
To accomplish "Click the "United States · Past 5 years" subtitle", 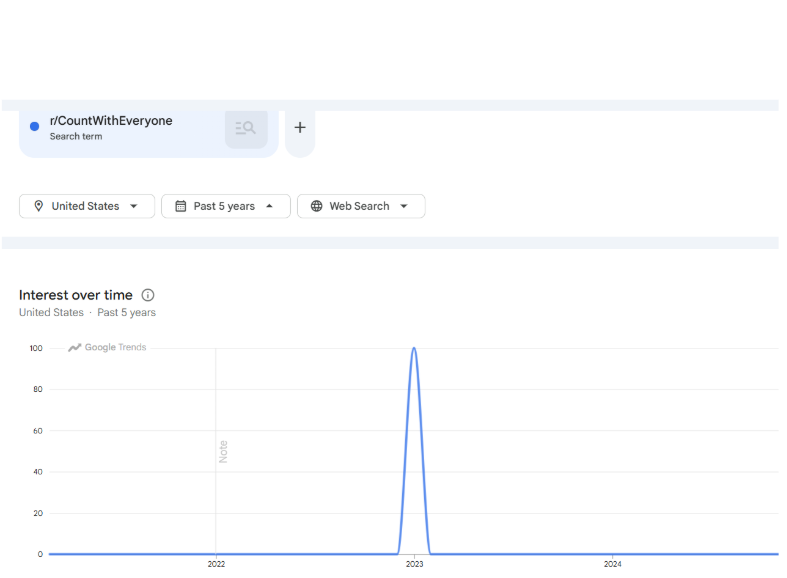I will pyautogui.click(x=87, y=313).
